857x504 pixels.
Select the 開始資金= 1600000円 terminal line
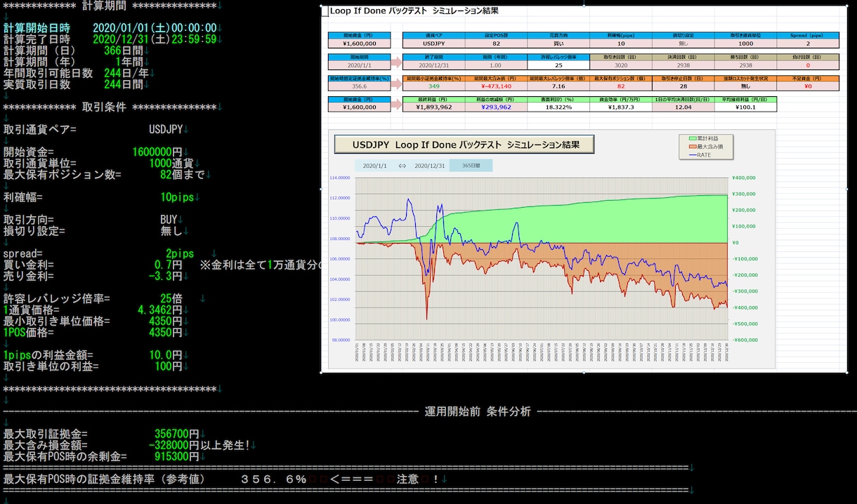[94, 152]
